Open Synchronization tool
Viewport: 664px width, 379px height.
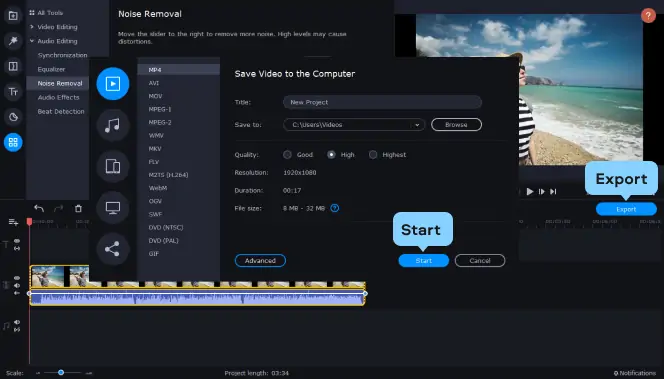[62, 55]
